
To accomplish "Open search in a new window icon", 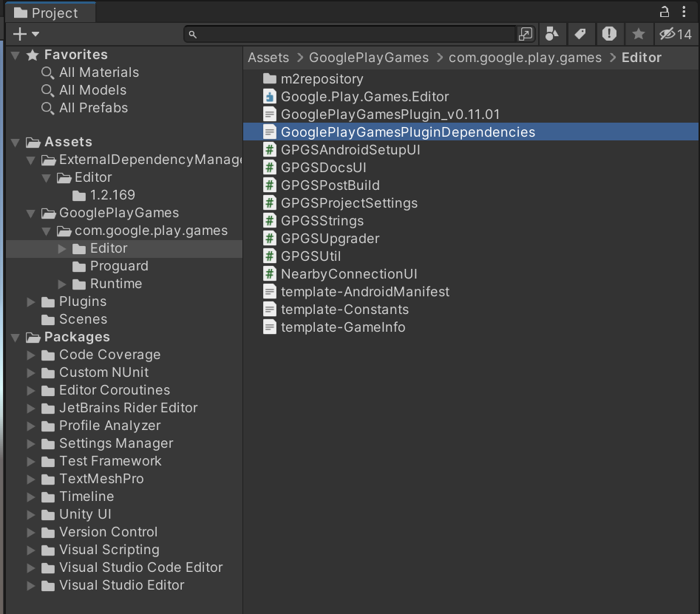I will (x=526, y=34).
